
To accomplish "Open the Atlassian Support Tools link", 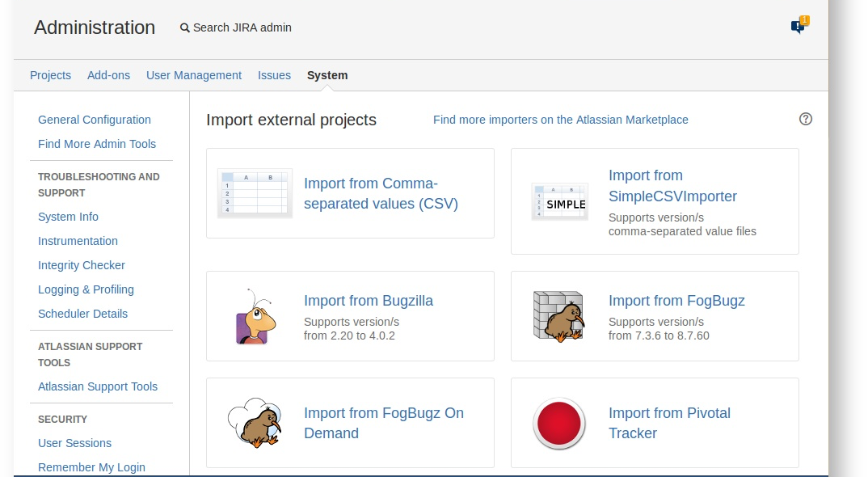I will (98, 386).
